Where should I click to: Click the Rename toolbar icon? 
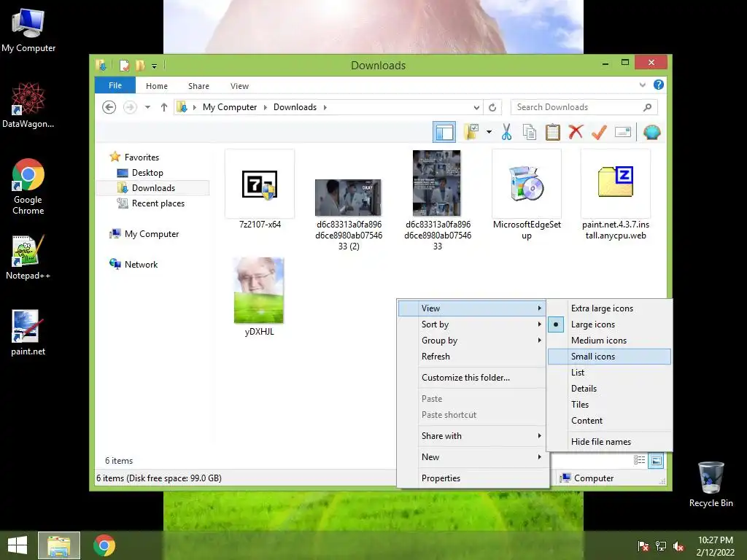pos(623,132)
